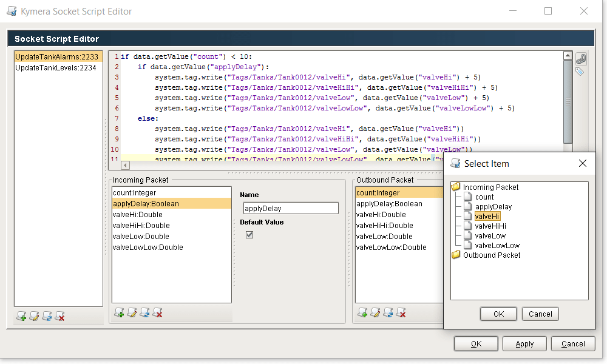The width and height of the screenshot is (607, 364).
Task: Close the Select Item dialog with the X
Action: [583, 163]
